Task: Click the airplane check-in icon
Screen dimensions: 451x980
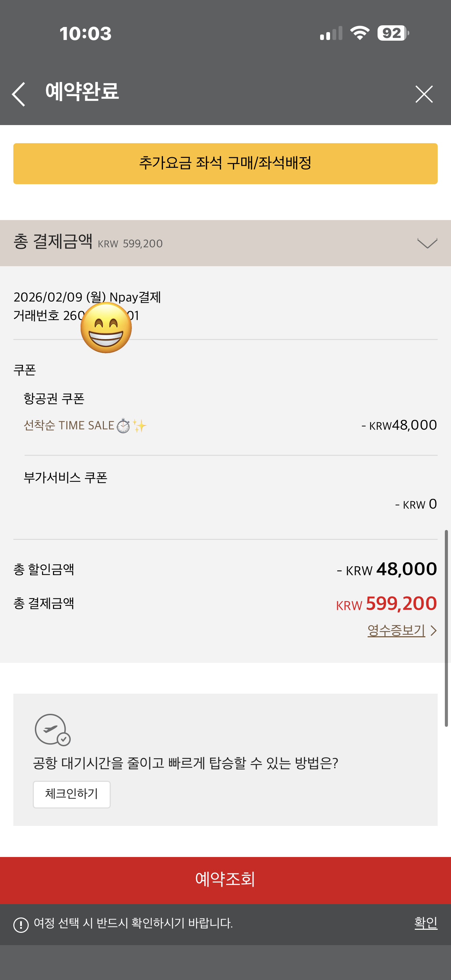Action: coord(53,729)
